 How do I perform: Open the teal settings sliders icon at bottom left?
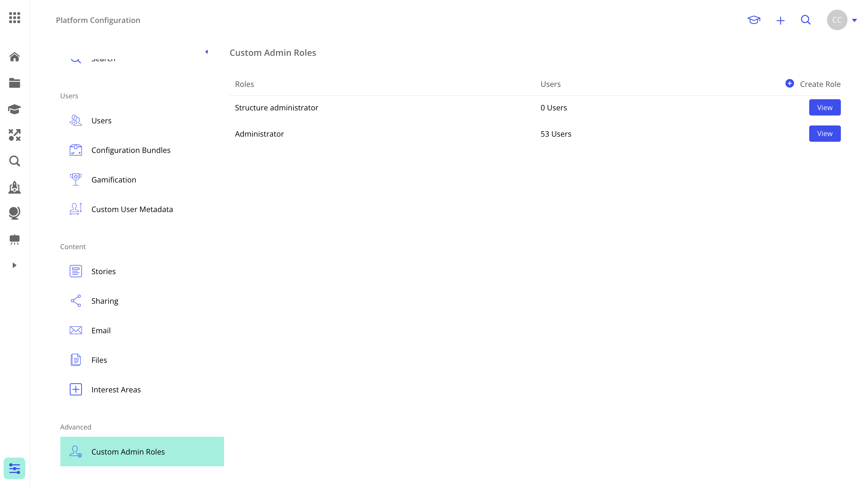(14, 468)
